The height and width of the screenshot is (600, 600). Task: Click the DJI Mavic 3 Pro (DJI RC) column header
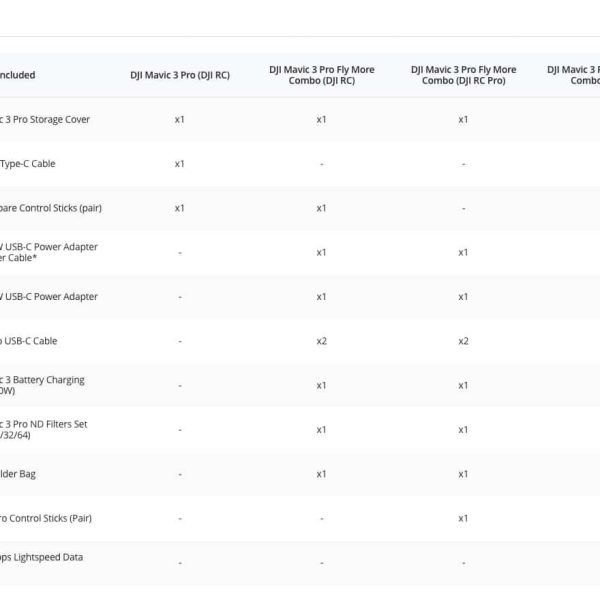coord(179,75)
